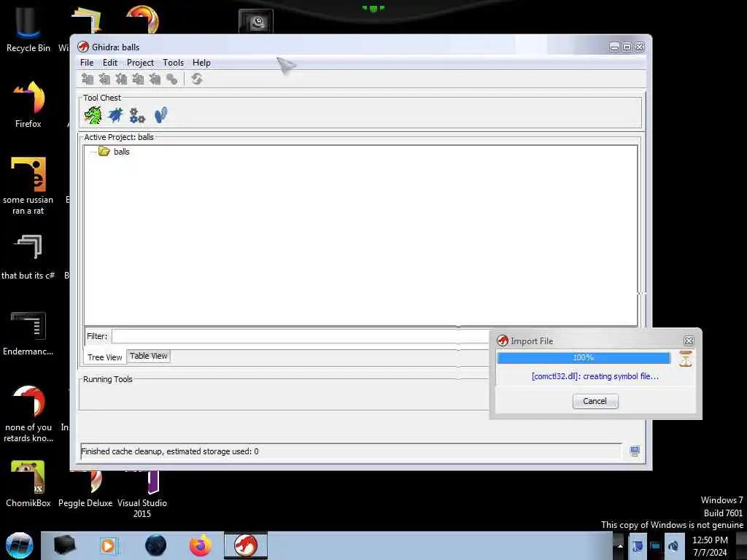The width and height of the screenshot is (747, 560).
Task: Click the dark globe taskbar icon
Action: (155, 545)
